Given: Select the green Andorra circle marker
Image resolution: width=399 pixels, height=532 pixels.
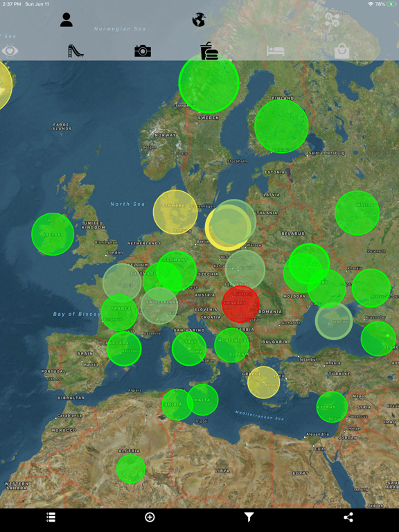Looking at the screenshot, I should click(x=124, y=349).
